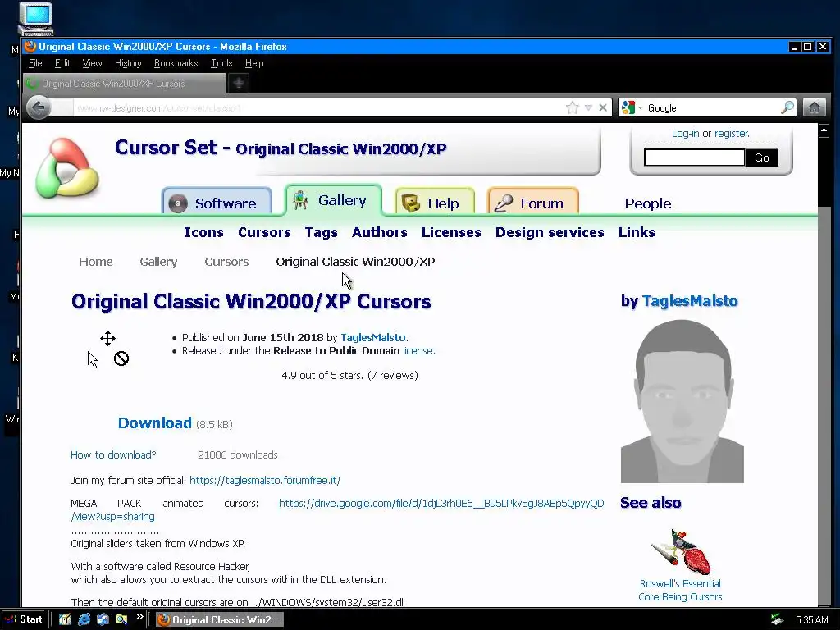Image resolution: width=840 pixels, height=630 pixels.
Task: Click the RealWorld Designer logo
Action: point(66,167)
